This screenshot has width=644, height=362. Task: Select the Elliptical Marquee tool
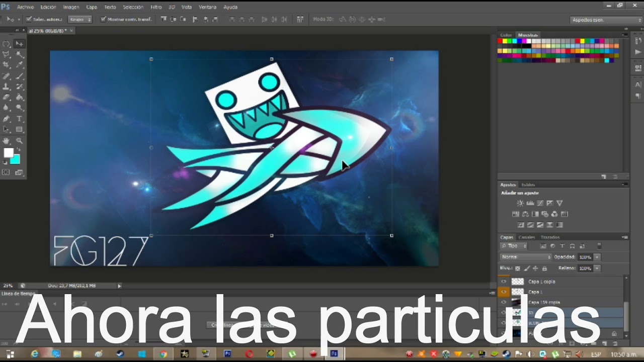point(7,44)
